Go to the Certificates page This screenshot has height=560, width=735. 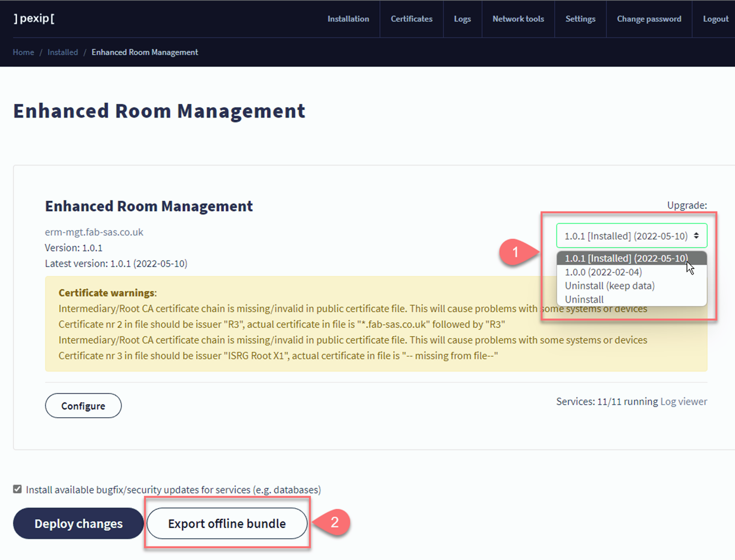click(x=411, y=19)
